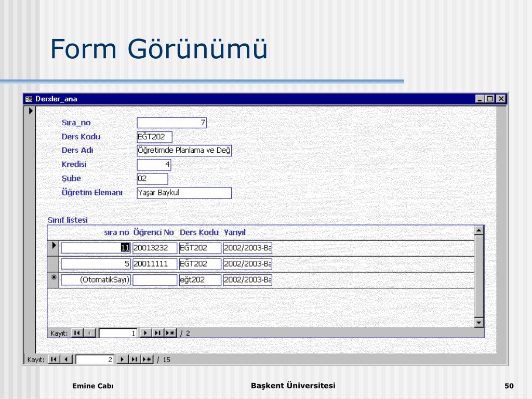Minimize the Dersler_ana window
The image size is (532, 399).
click(x=480, y=99)
